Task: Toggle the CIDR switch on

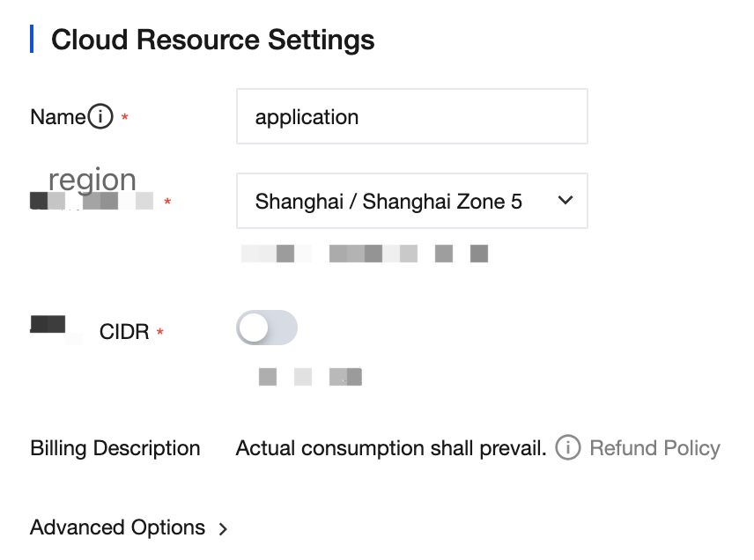Action: [267, 328]
